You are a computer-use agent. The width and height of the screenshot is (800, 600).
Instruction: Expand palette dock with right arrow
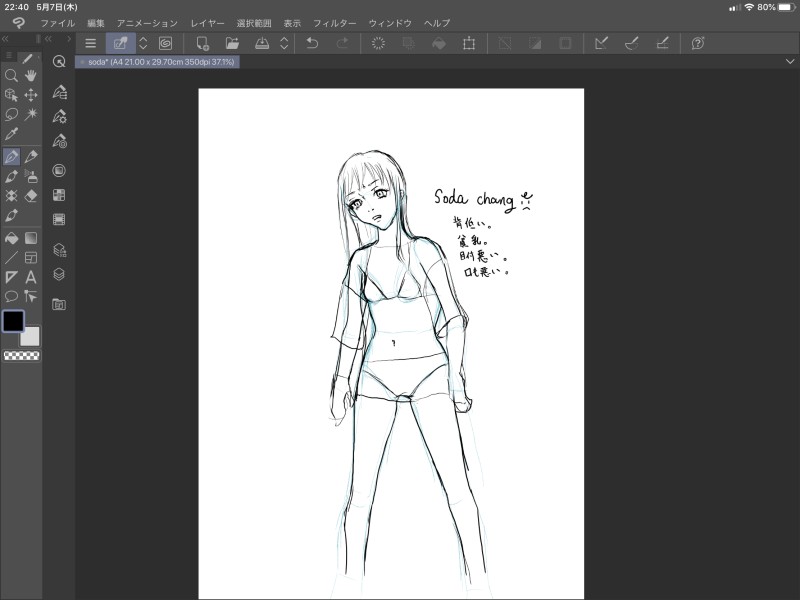pyautogui.click(x=69, y=39)
